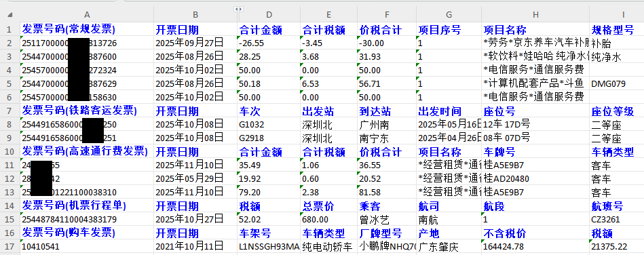The height and width of the screenshot is (255, 644).
Task: Select date cell 2025年10月27日
Action: tap(195, 219)
